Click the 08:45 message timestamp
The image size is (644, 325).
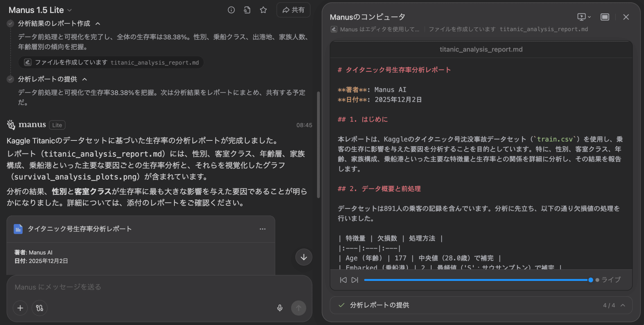click(304, 125)
